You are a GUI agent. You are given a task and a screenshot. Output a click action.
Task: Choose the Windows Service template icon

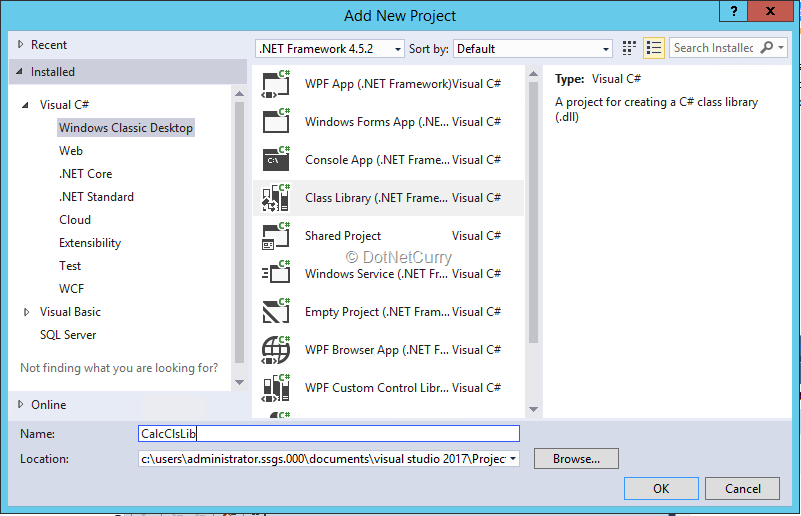(276, 273)
